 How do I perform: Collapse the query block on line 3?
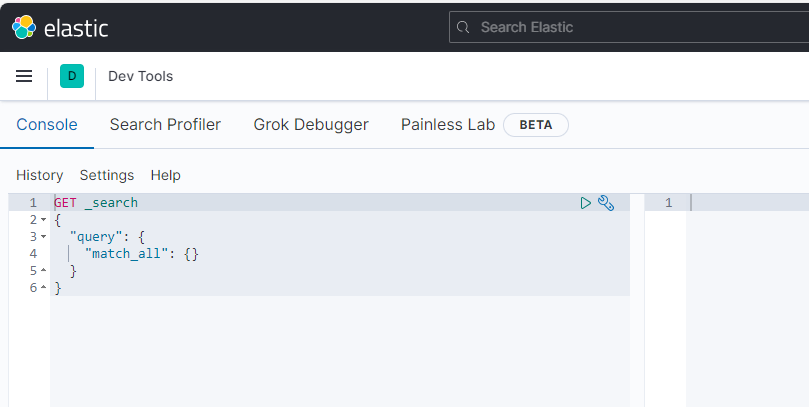(44, 237)
